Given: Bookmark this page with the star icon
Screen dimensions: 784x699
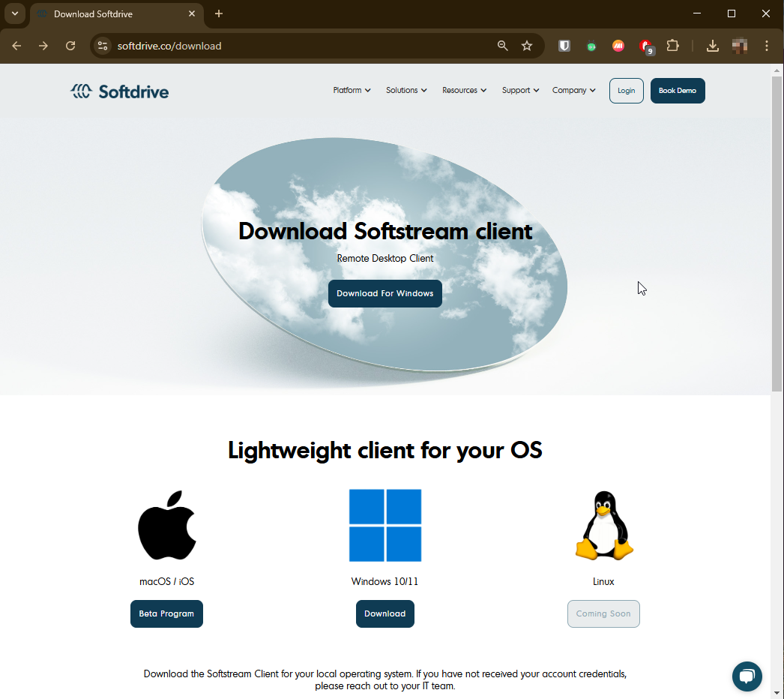Looking at the screenshot, I should click(x=527, y=46).
